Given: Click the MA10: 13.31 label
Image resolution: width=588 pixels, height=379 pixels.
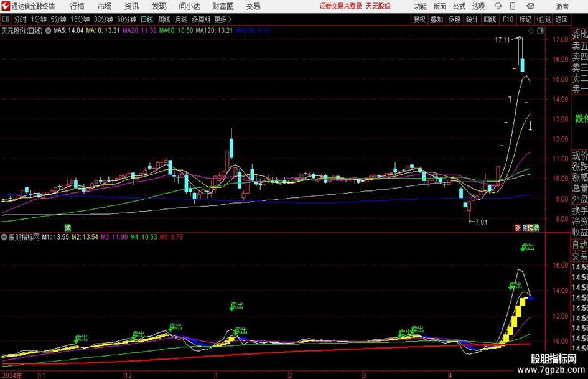Looking at the screenshot, I should click(103, 30).
